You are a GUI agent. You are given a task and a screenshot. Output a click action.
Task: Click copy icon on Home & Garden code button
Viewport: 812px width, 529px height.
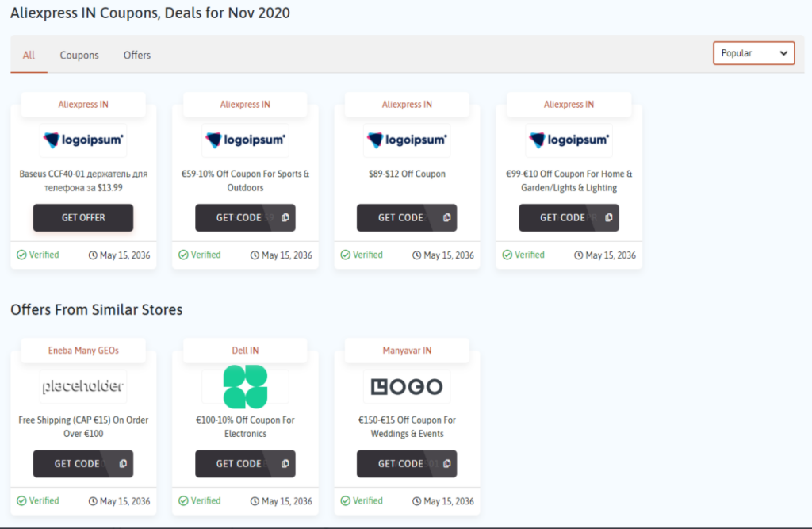click(609, 217)
